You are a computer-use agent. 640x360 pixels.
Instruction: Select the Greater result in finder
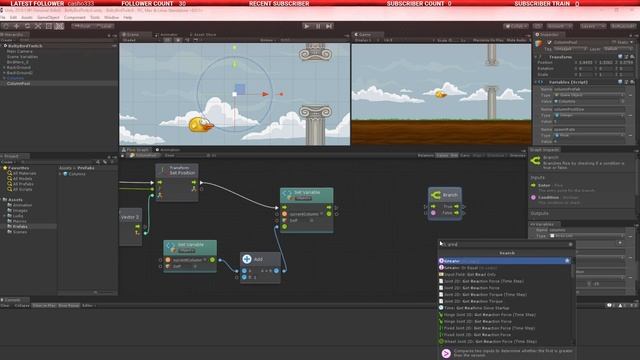(505, 260)
